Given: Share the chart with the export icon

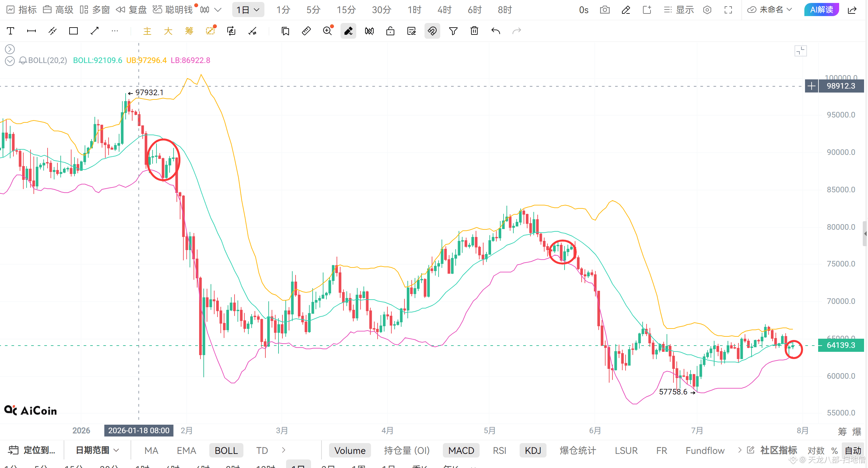Looking at the screenshot, I should tap(852, 10).
